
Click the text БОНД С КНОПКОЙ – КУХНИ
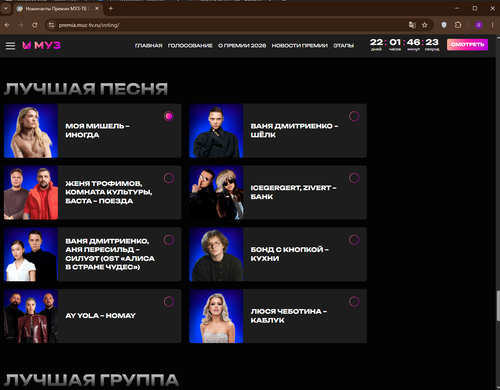point(290,254)
